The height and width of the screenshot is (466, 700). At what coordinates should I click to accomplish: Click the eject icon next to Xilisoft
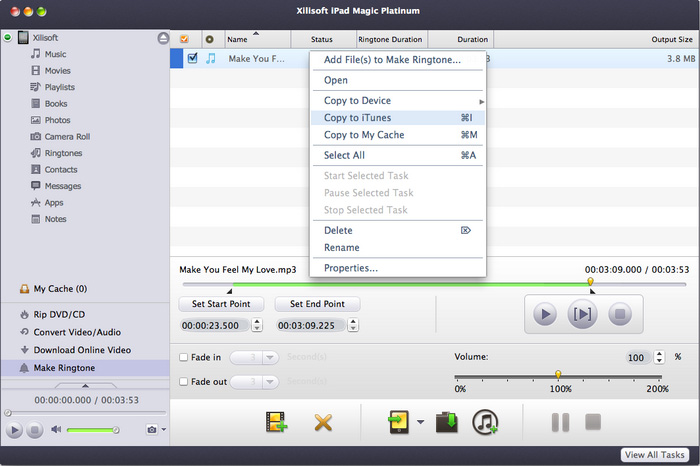pyautogui.click(x=163, y=37)
